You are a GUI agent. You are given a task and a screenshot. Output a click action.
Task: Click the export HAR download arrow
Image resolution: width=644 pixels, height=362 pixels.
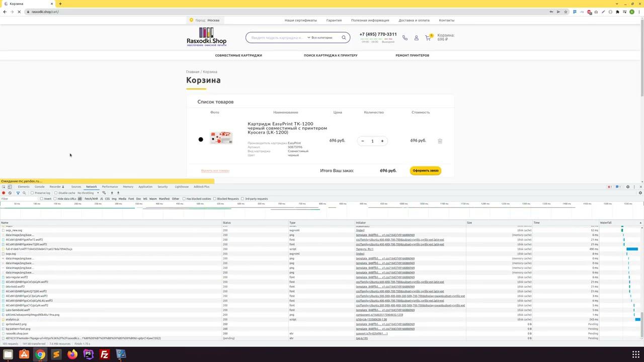[x=118, y=193]
